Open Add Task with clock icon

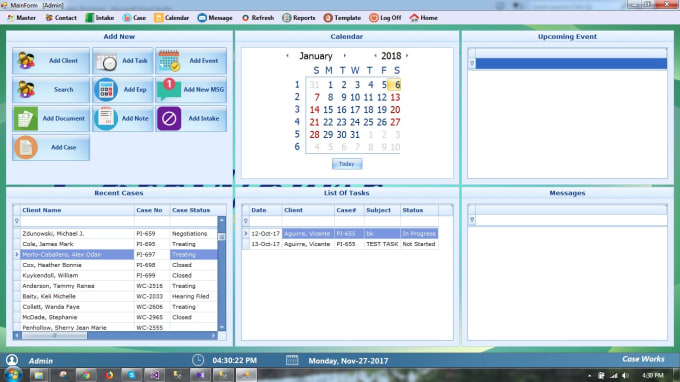pos(123,61)
